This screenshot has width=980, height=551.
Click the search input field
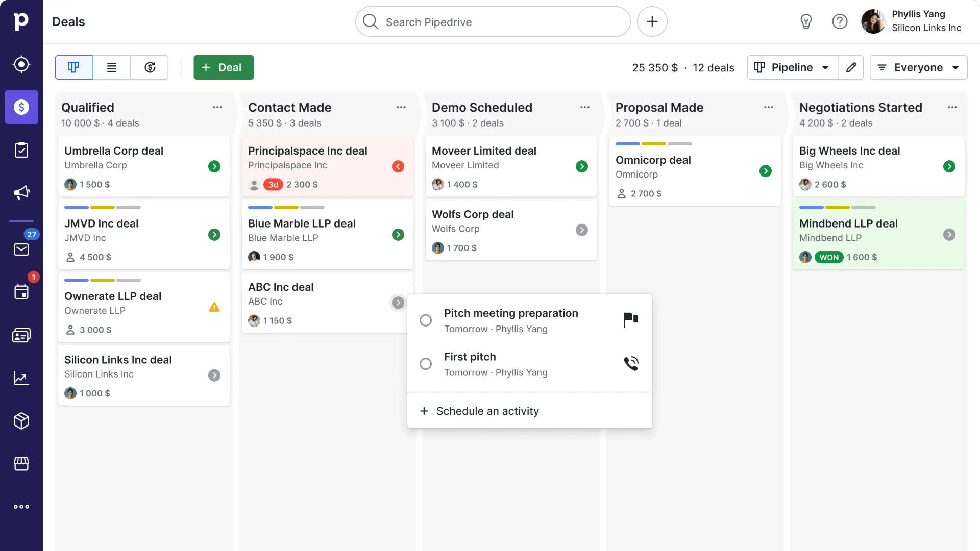tap(493, 21)
